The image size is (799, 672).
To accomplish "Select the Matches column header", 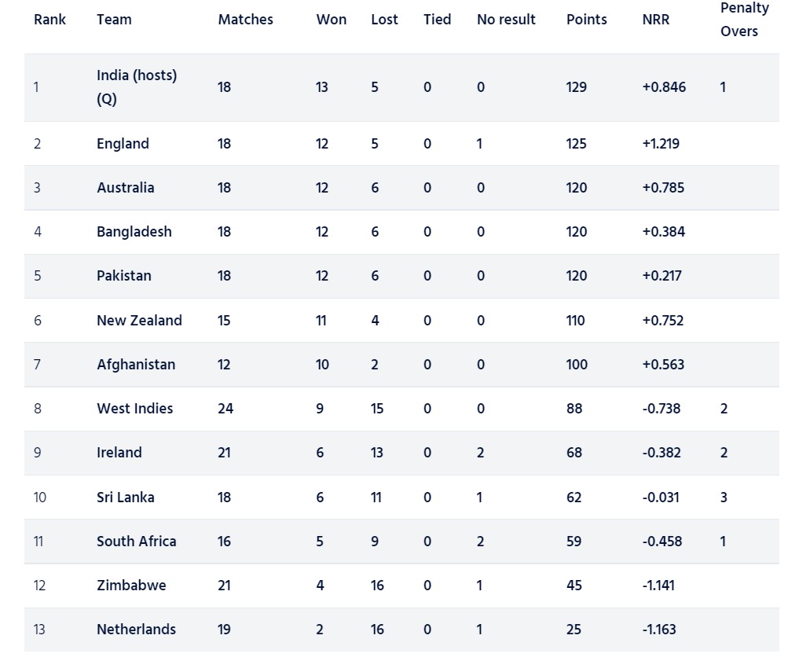I will pyautogui.click(x=245, y=20).
